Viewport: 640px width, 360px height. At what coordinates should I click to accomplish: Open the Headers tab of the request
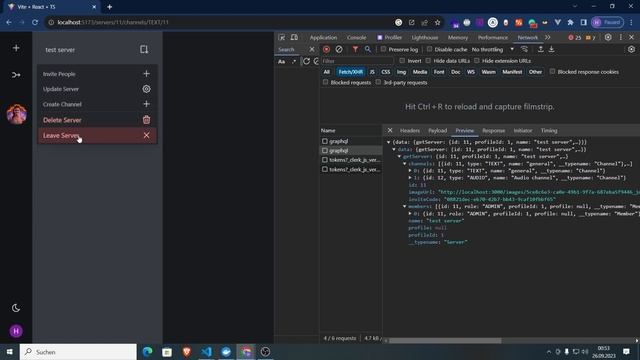point(410,131)
